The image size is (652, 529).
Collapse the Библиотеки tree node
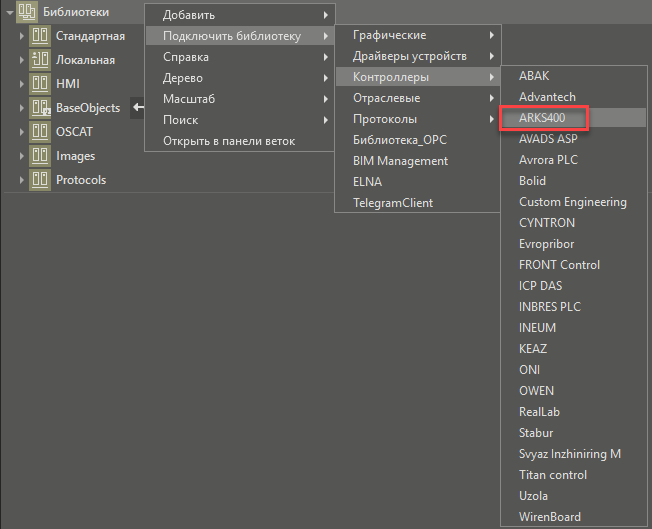(x=10, y=12)
